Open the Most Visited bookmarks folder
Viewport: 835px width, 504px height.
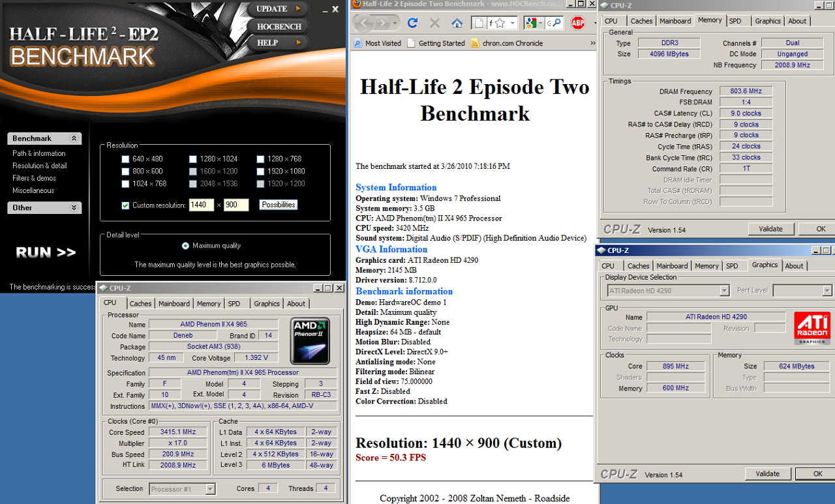377,43
